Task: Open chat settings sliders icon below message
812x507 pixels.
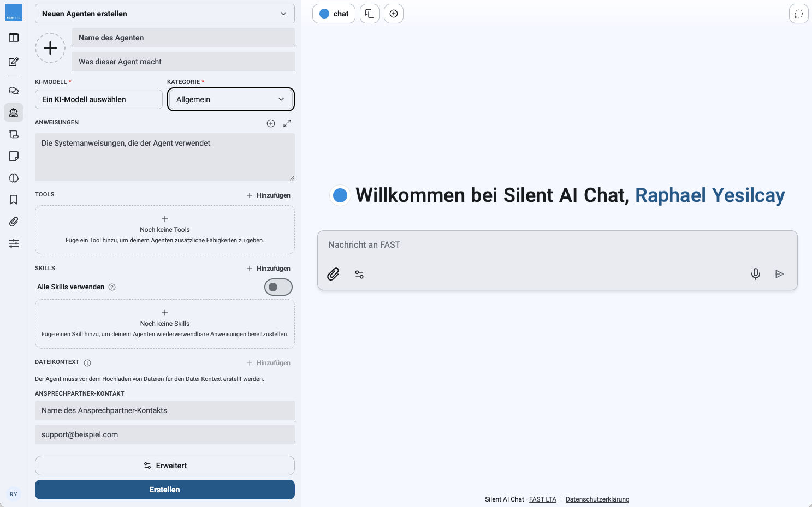Action: coord(359,274)
